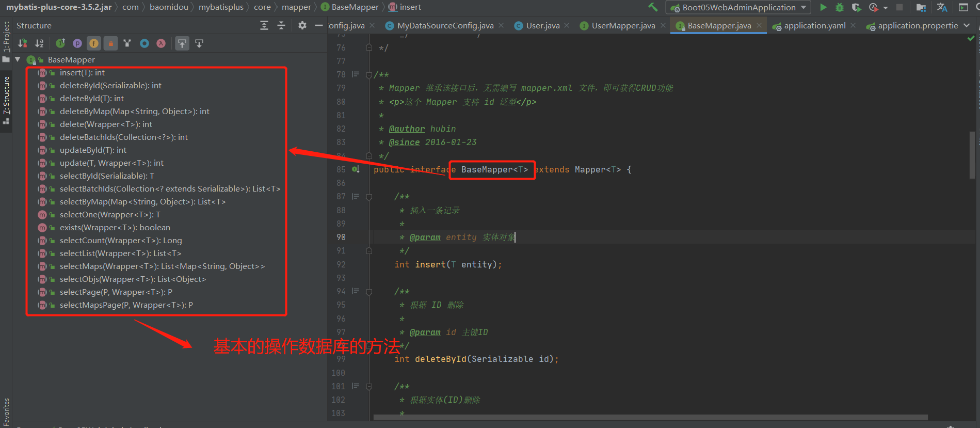Click the editor horizontal scrollbar

(650, 417)
